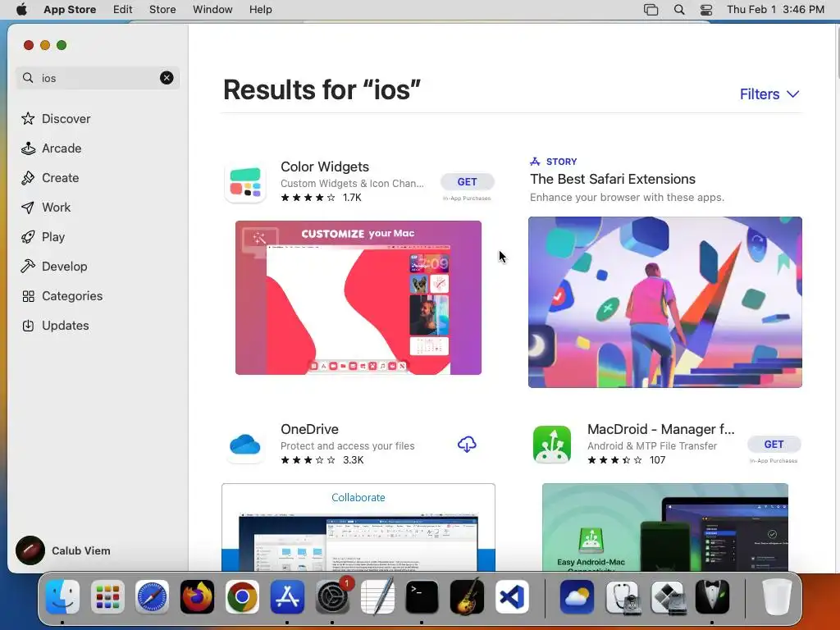The image size is (840, 630).
Task: Open the Discover section star icon
Action: pos(28,118)
